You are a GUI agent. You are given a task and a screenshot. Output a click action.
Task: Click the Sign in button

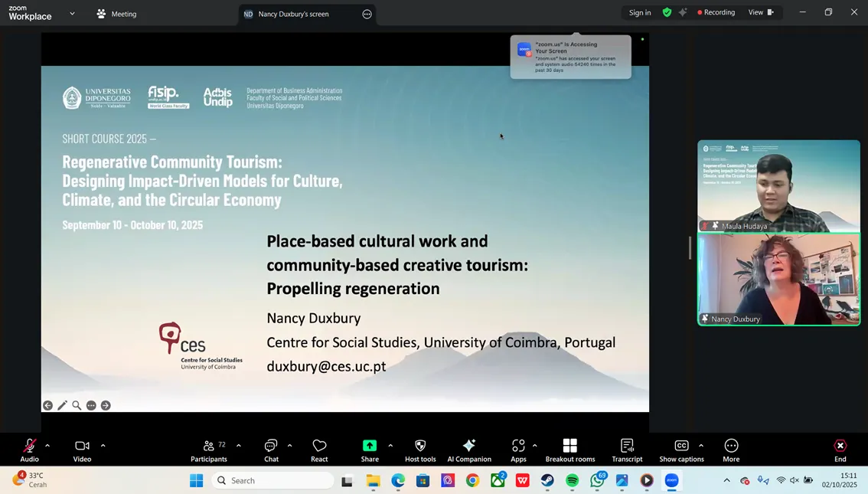pos(640,12)
